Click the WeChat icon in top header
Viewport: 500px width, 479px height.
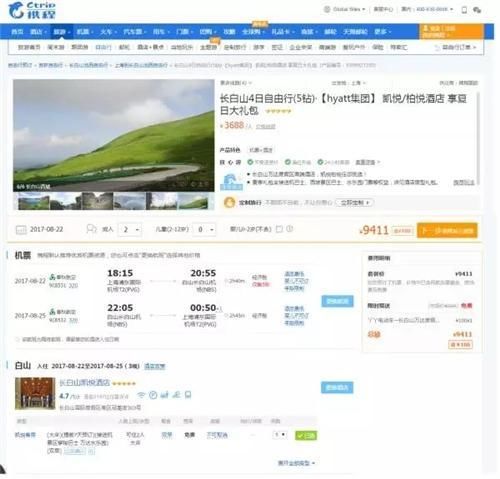477,10
